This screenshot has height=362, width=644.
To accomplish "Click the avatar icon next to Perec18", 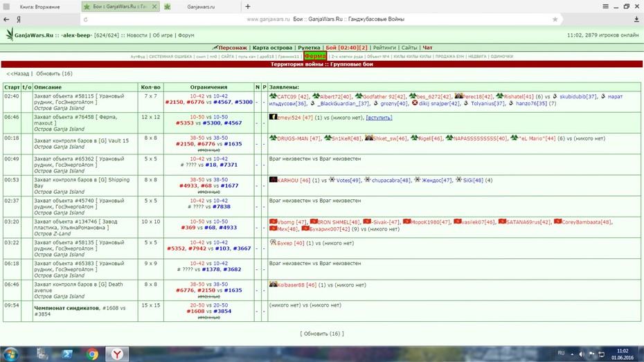I will (x=459, y=96).
